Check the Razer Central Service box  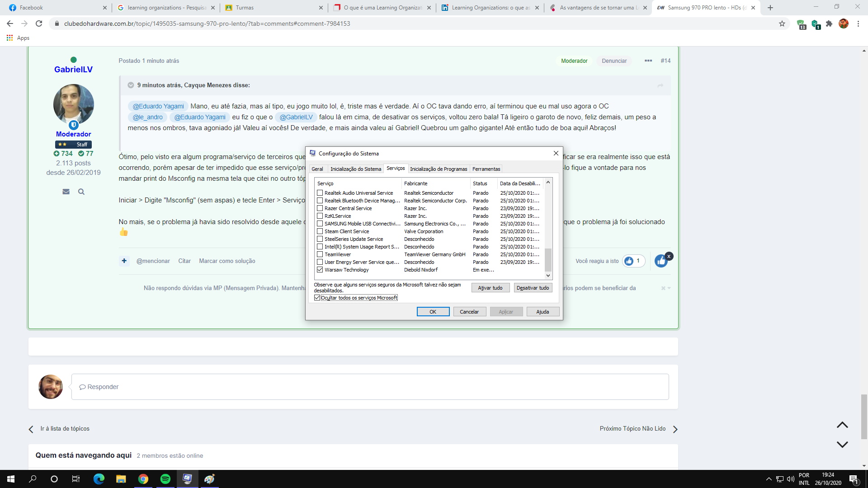(x=320, y=208)
